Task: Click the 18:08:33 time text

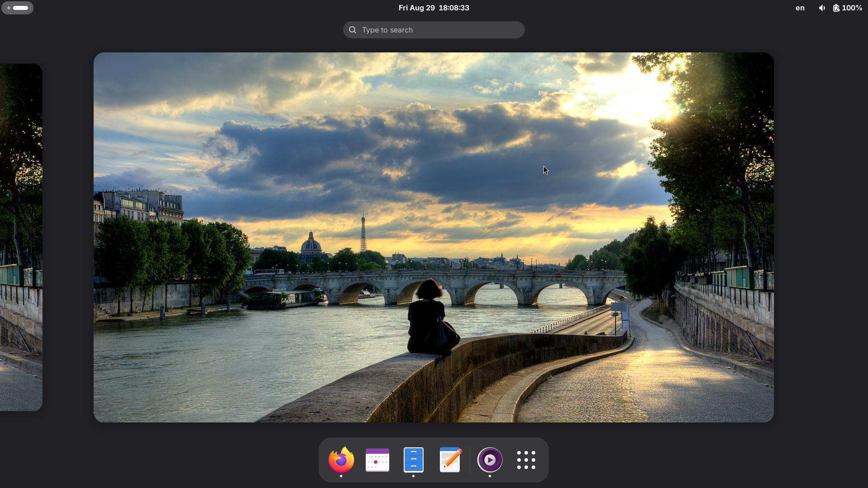Action: click(x=453, y=8)
